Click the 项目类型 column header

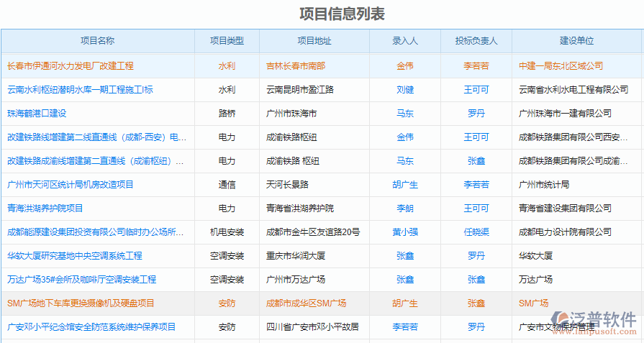pyautogui.click(x=227, y=41)
